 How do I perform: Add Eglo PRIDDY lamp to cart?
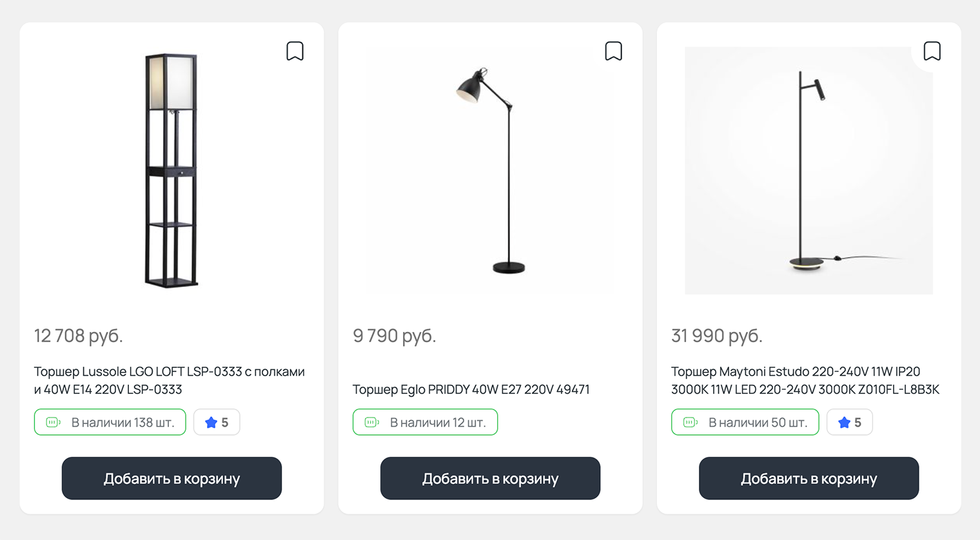pos(490,478)
